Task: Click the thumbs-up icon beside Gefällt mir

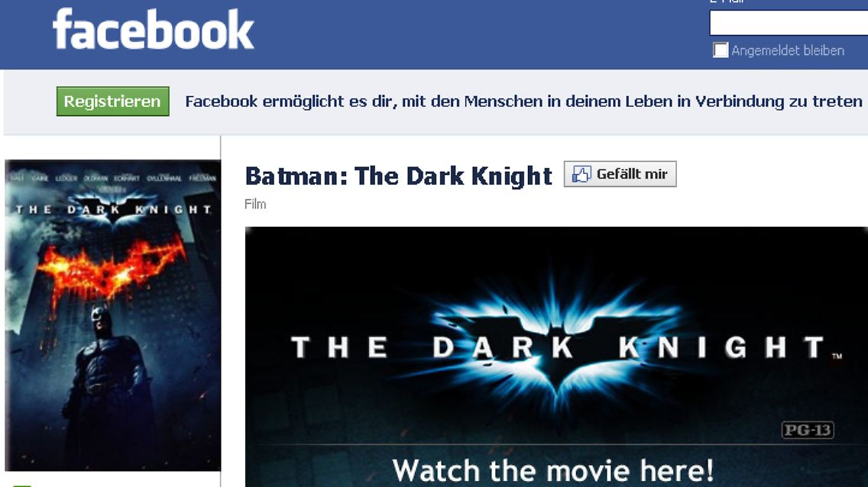Action: (581, 174)
